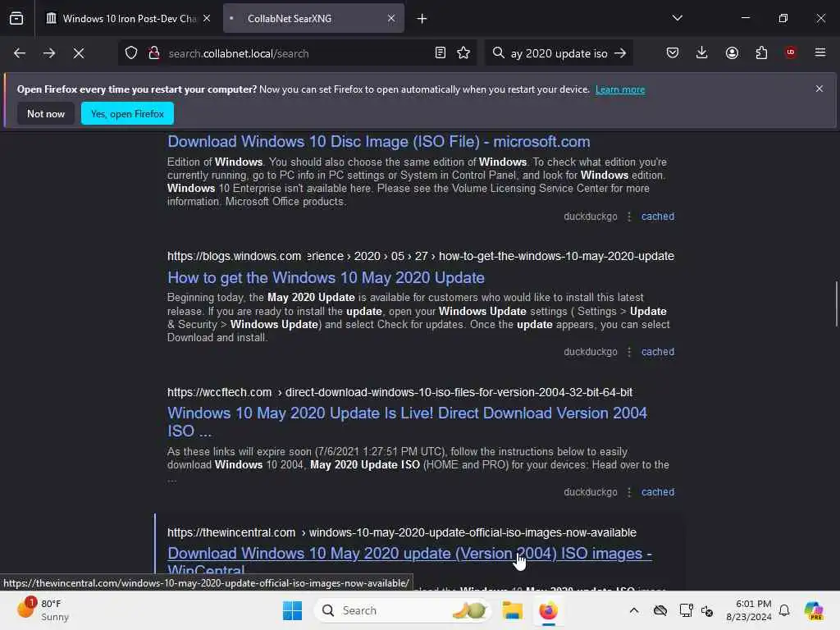The image size is (840, 630).
Task: Click the OneDrive cloud tray icon
Action: pyautogui.click(x=660, y=610)
